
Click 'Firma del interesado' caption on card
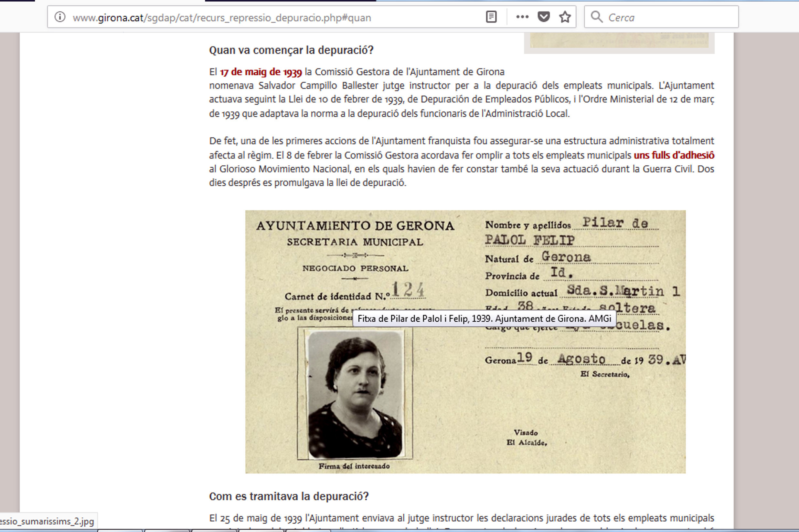click(x=354, y=466)
